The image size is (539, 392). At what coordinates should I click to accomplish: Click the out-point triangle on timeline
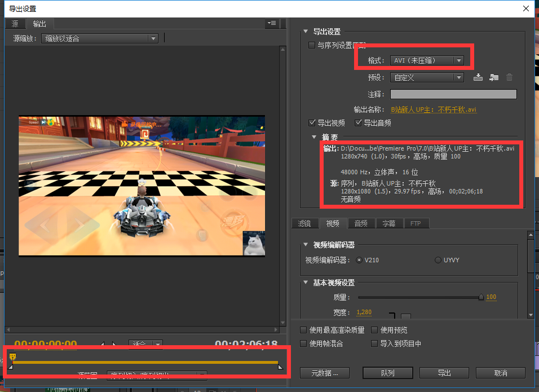click(x=281, y=367)
